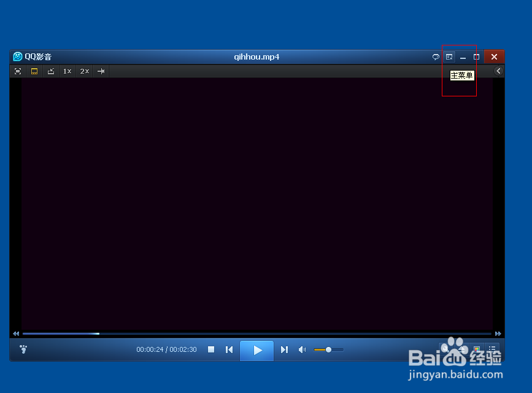Mute the audio with the speaker icon

(302, 349)
